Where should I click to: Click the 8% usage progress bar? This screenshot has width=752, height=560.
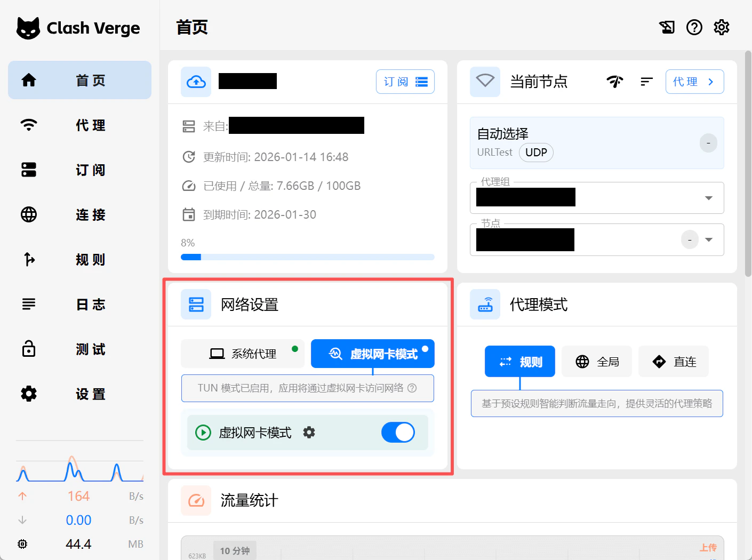click(308, 257)
